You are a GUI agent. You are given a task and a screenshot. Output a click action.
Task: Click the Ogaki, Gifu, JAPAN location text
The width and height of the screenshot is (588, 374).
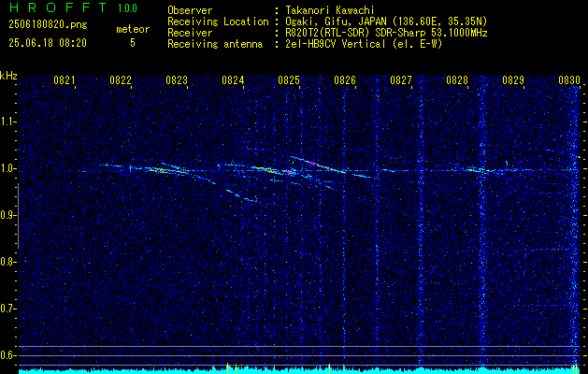coord(386,22)
